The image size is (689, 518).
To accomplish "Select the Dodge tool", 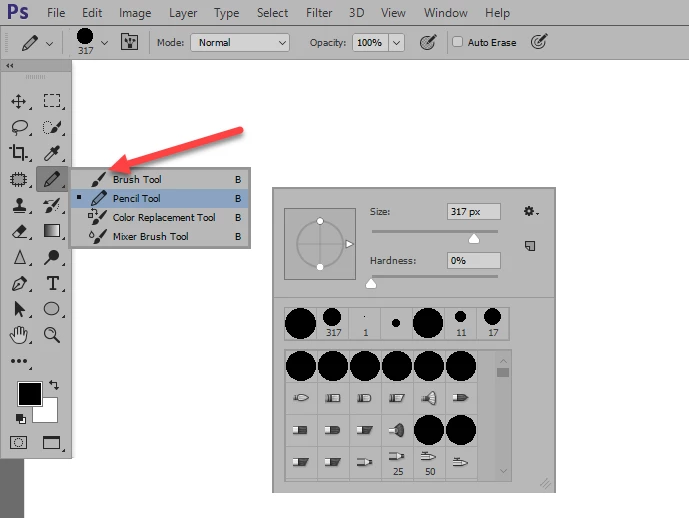I will click(x=52, y=257).
